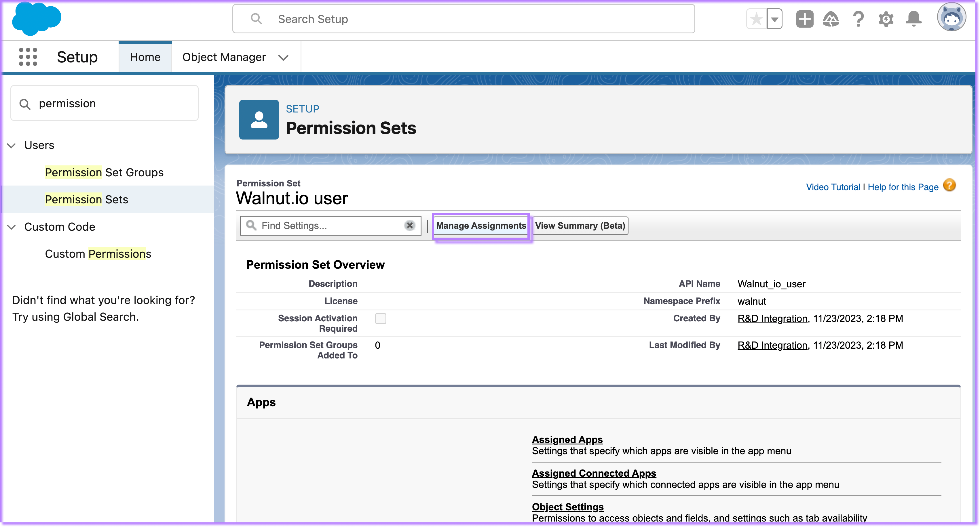This screenshot has height=527, width=980.
Task: Click the Quick Find box containing permission
Action: [x=105, y=104]
